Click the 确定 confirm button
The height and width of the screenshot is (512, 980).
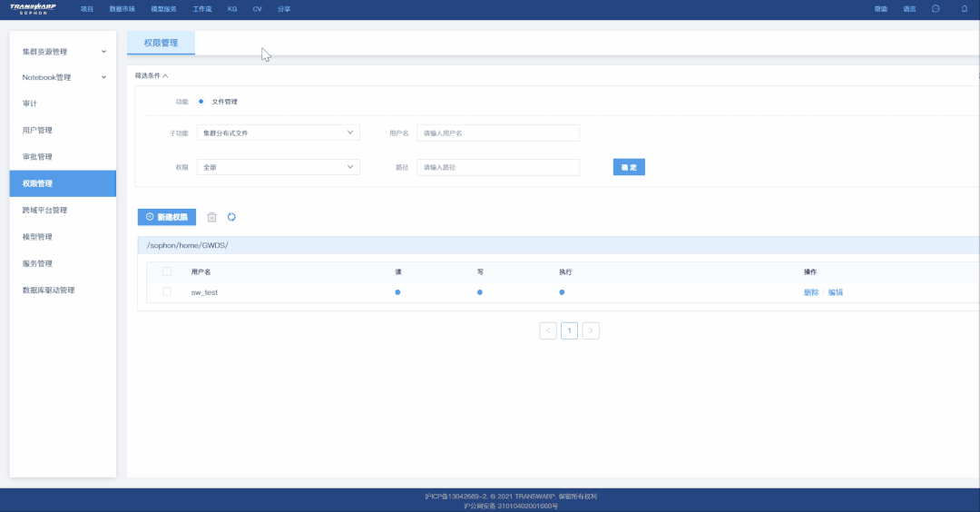click(629, 167)
